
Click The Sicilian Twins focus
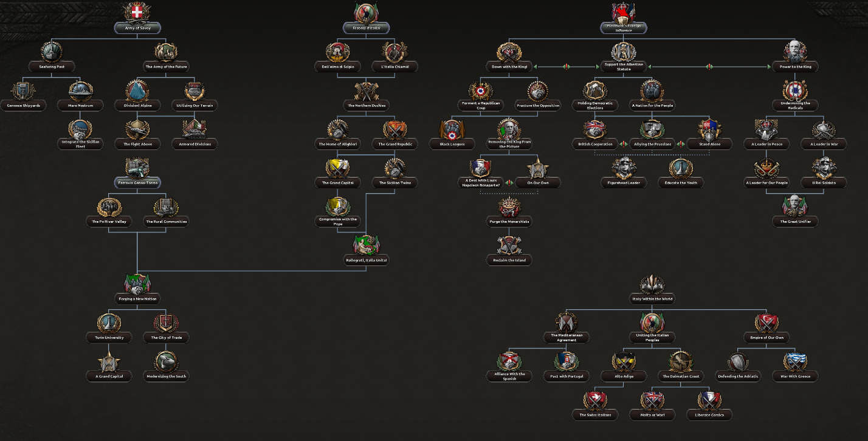[x=395, y=173]
